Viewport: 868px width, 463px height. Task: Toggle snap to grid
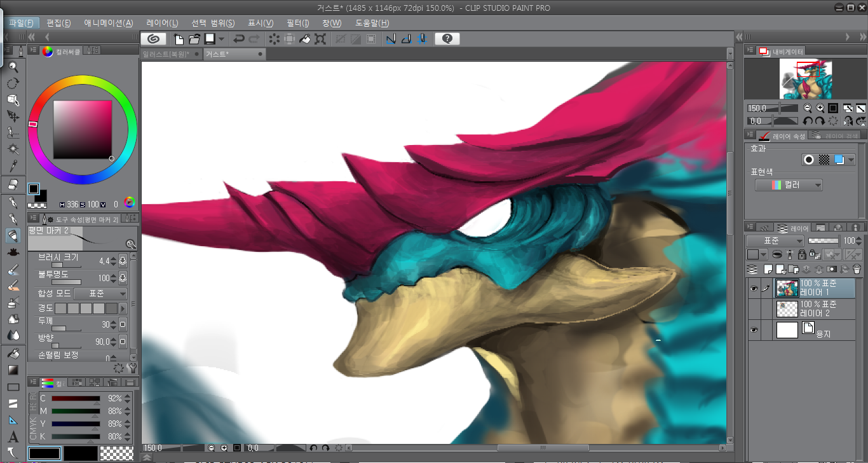click(421, 39)
